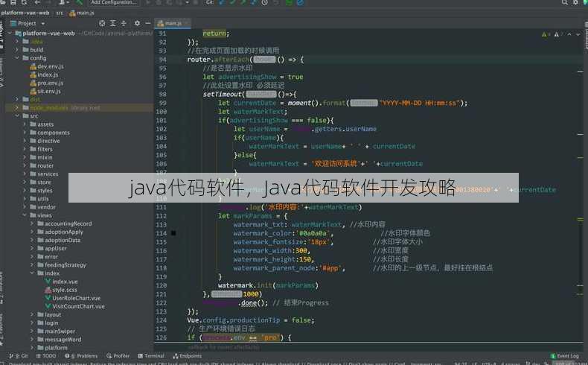Expand the dist folder
588x365 pixels.
17,99
